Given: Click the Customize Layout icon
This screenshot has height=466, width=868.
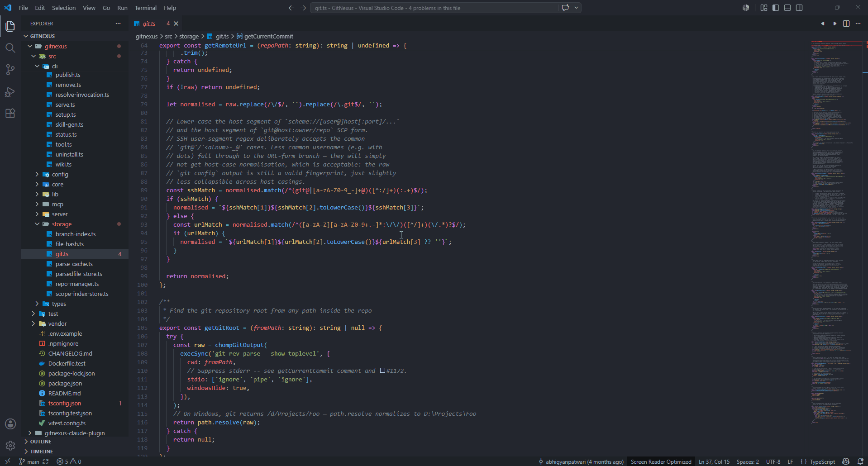Looking at the screenshot, I should coord(764,8).
